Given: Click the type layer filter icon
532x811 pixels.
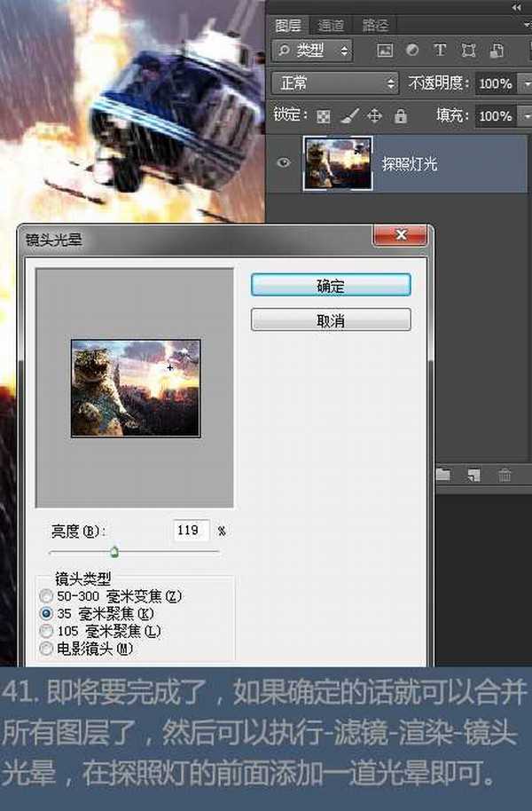Looking at the screenshot, I should [x=440, y=51].
